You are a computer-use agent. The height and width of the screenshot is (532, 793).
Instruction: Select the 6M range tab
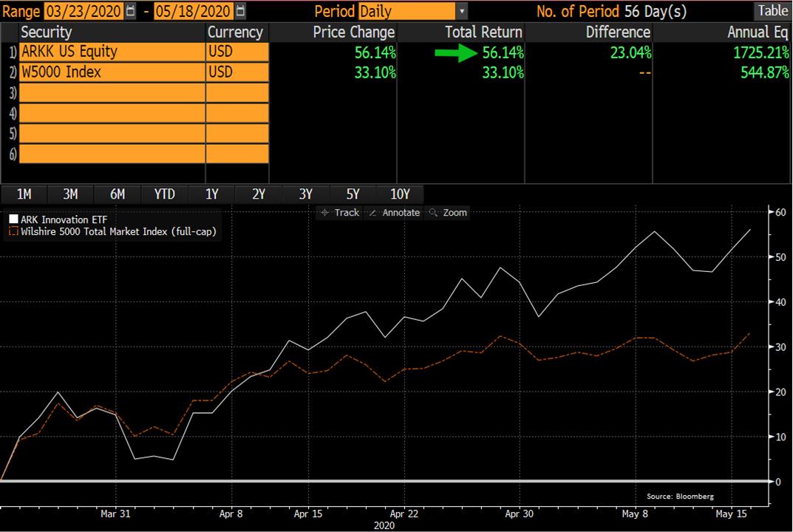tap(118, 194)
